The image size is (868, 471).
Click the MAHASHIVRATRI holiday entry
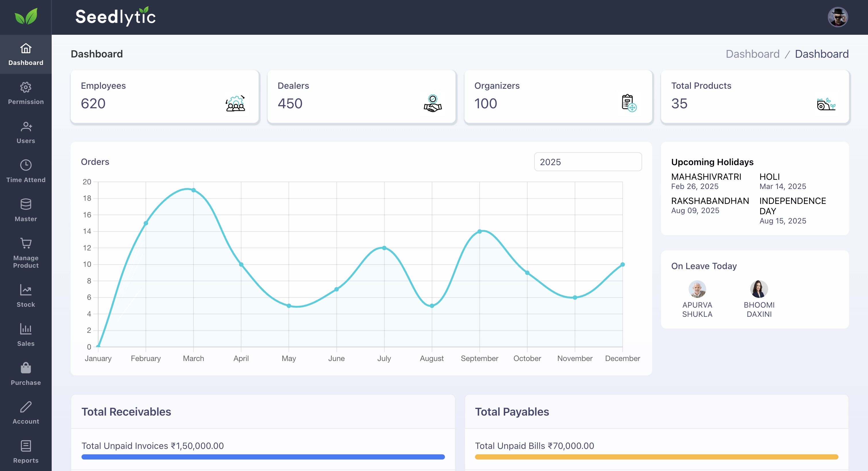706,182
